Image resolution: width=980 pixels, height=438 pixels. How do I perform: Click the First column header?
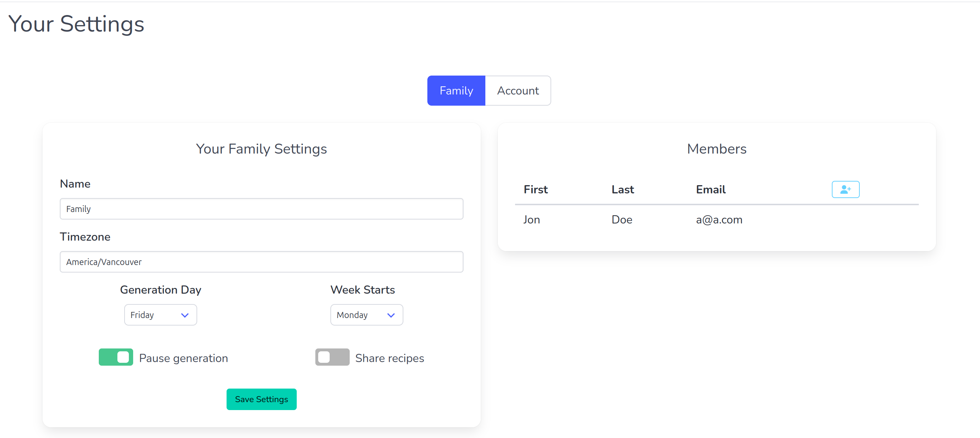point(535,189)
